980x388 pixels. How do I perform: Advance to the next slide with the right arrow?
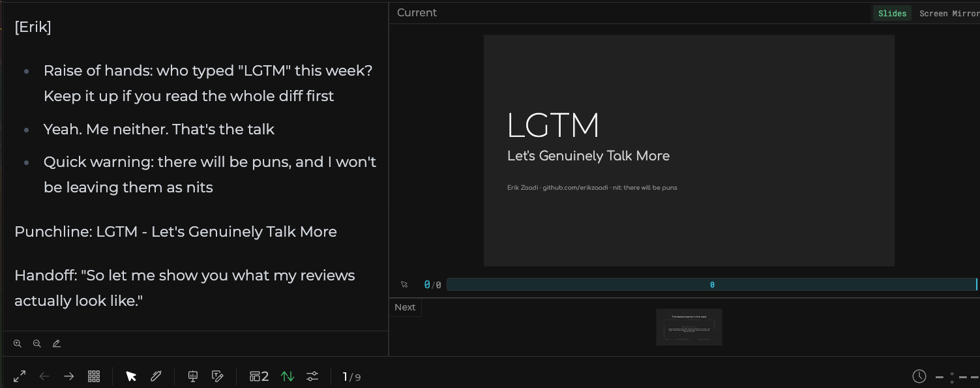(x=69, y=376)
